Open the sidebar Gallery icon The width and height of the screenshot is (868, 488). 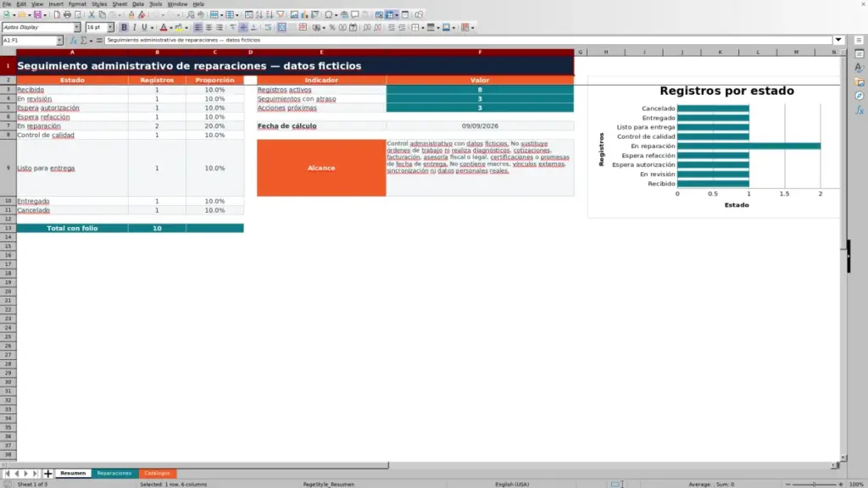[x=860, y=82]
